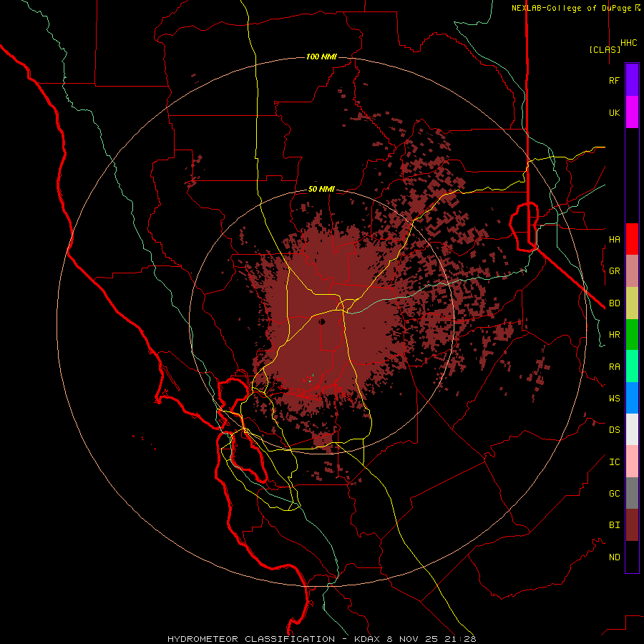
Task: Click the HA red legend swatch
Action: click(x=632, y=239)
